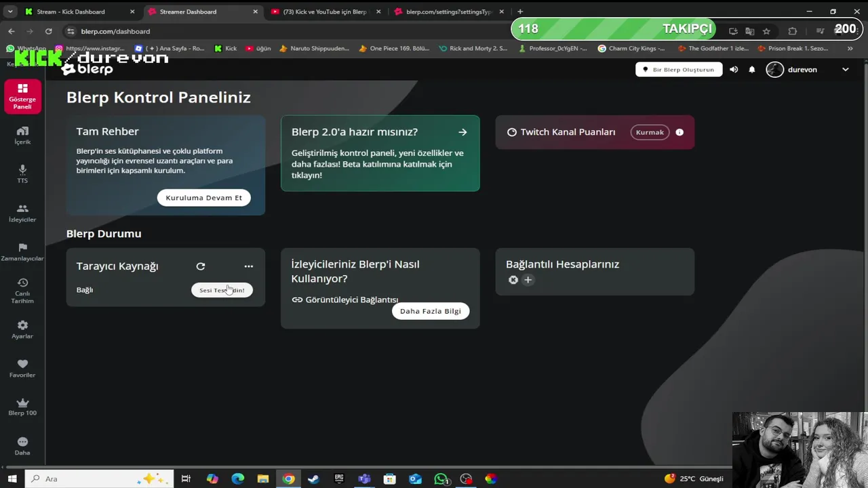This screenshot has width=868, height=488.
Task: Open the WhatsApp bookmark
Action: 27,49
